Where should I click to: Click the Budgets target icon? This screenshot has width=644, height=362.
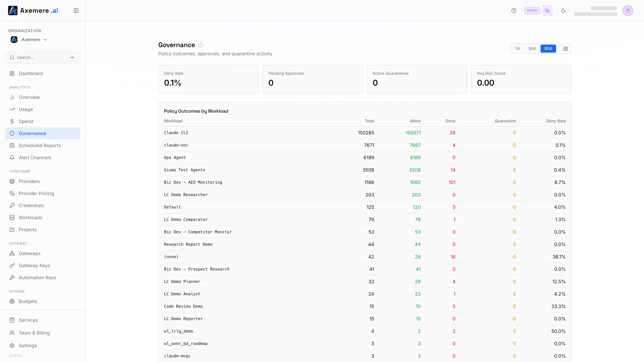tap(12, 301)
